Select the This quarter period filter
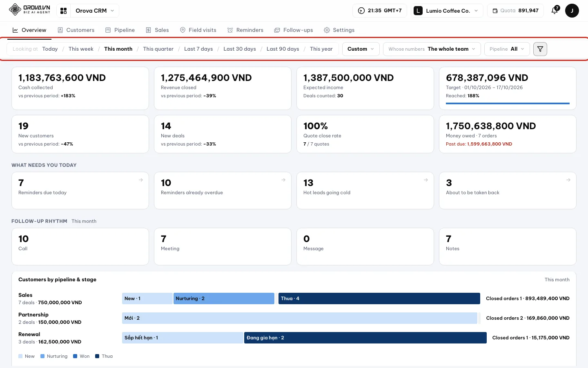Viewport: 588px width, 368px height. click(x=158, y=49)
